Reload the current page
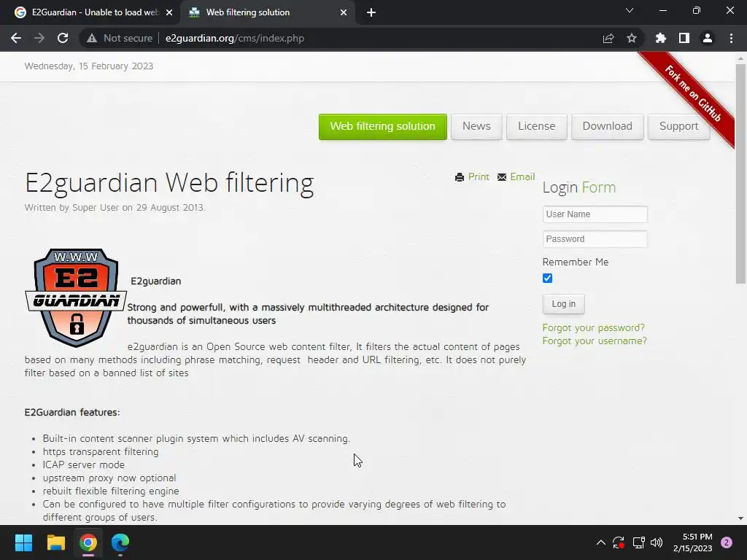This screenshot has width=747, height=560. point(63,38)
